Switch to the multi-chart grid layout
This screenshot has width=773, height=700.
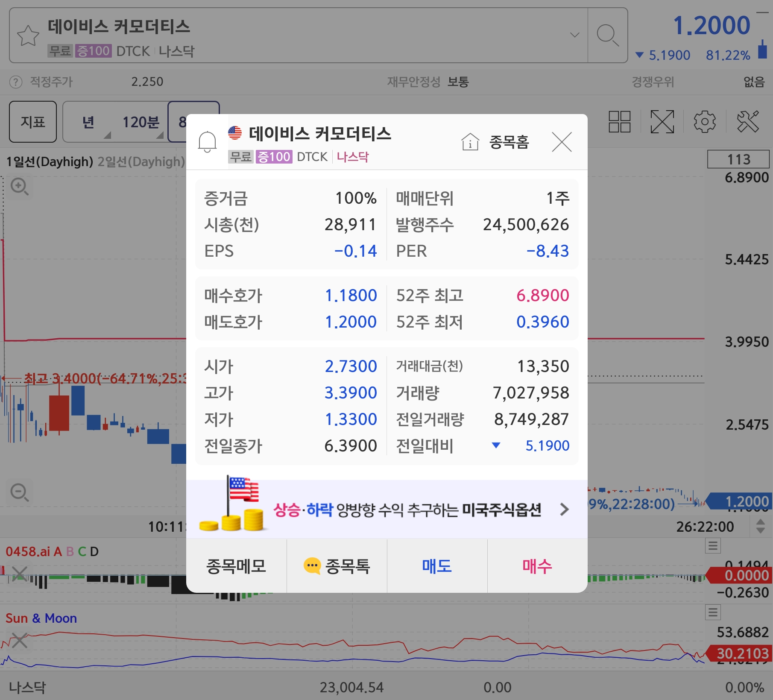click(619, 122)
